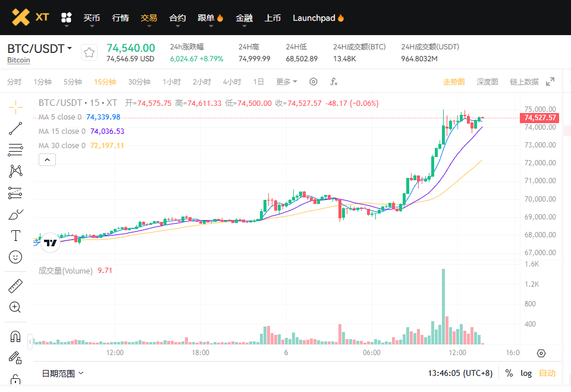Pick the text annotation tool
This screenshot has height=392, width=571.
(x=15, y=235)
